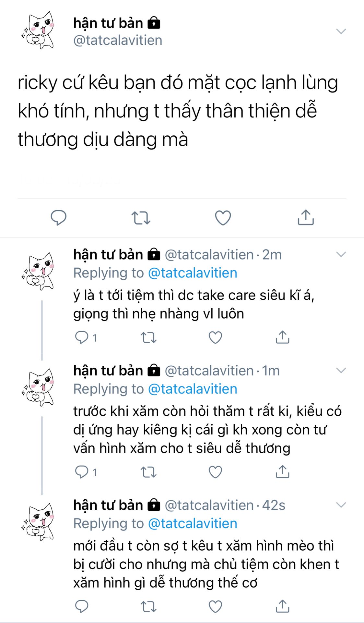Viewport: 364px width, 623px height.
Task: Reply to the 42s tweet
Action: click(x=82, y=606)
